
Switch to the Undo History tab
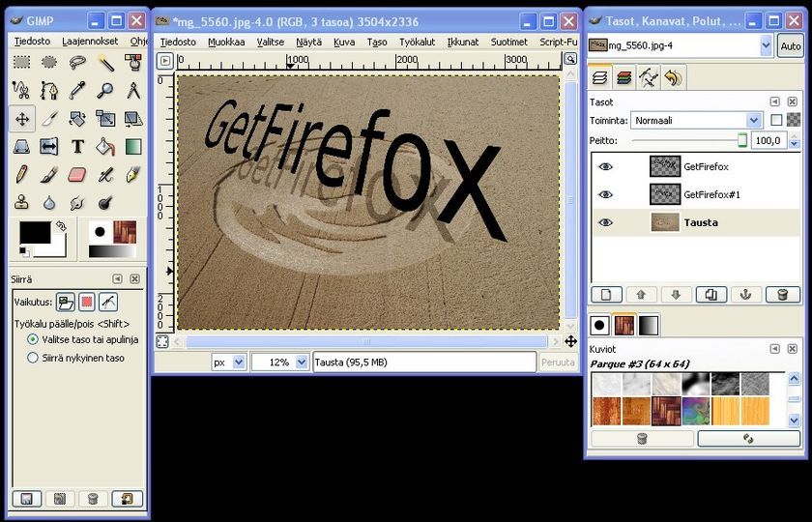pos(673,78)
